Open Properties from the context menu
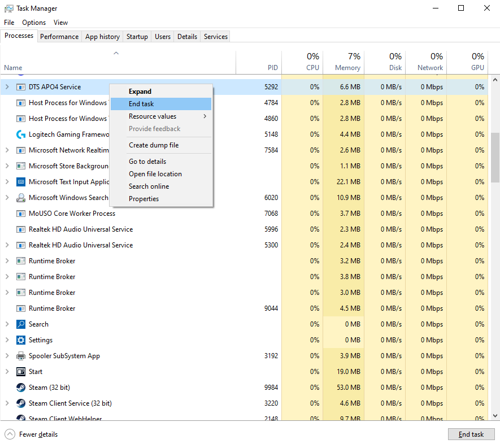The height and width of the screenshot is (448, 500). tap(161, 199)
